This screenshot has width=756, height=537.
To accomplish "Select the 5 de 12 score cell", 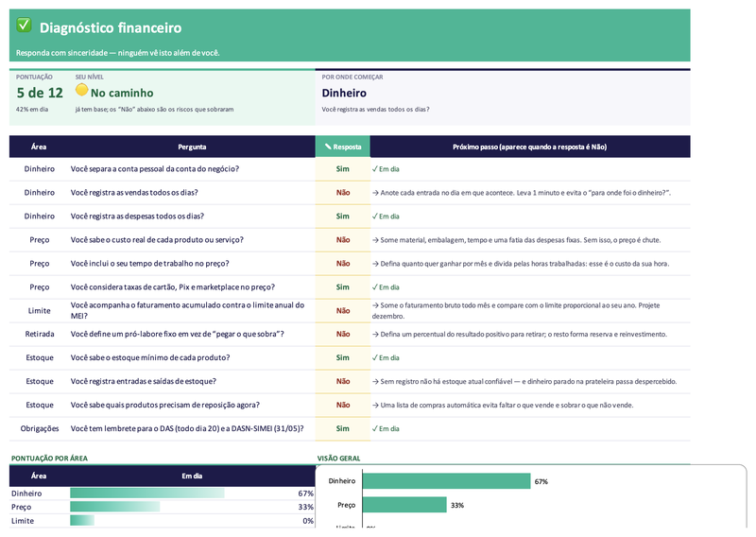I will [40, 93].
